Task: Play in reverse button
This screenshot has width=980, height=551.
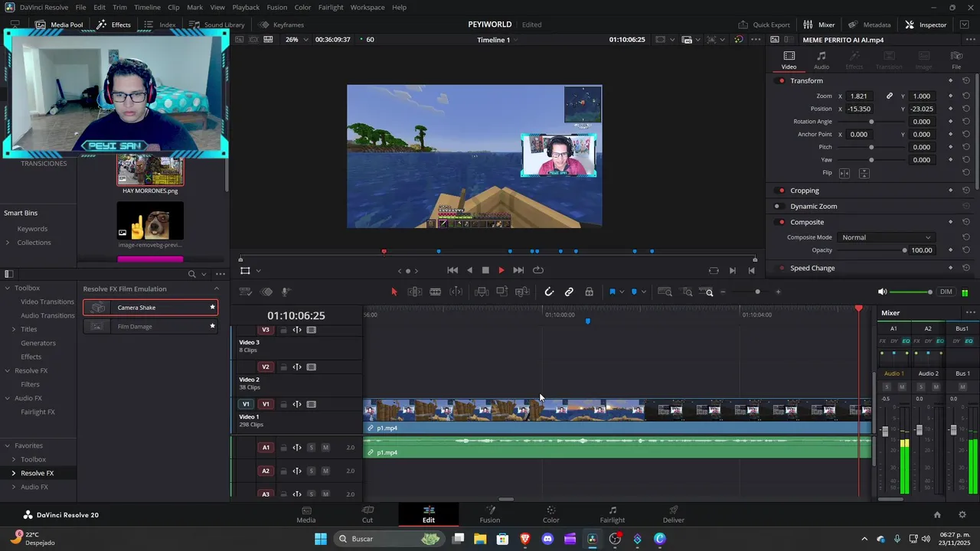Action: [469, 270]
